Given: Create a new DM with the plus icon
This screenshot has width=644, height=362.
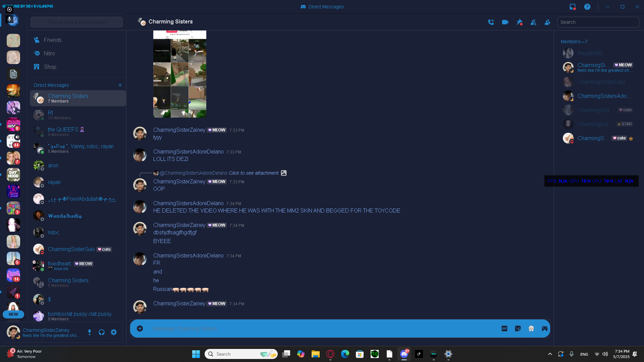Looking at the screenshot, I should [x=120, y=85].
